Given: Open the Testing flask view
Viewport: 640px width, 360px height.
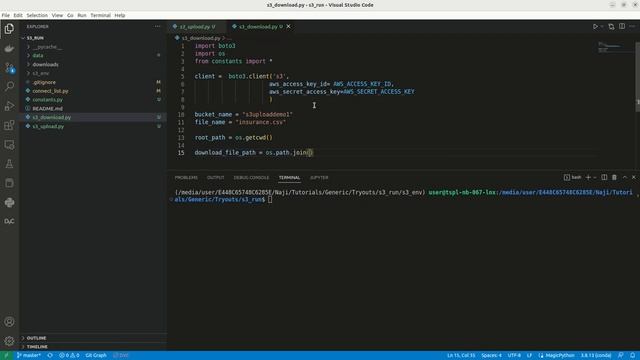Looking at the screenshot, I should pyautogui.click(x=9, y=164).
